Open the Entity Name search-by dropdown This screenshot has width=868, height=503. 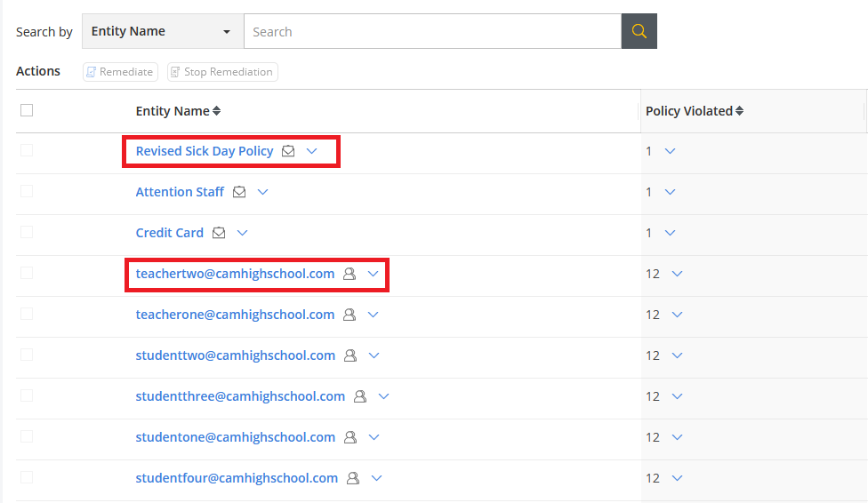click(163, 31)
